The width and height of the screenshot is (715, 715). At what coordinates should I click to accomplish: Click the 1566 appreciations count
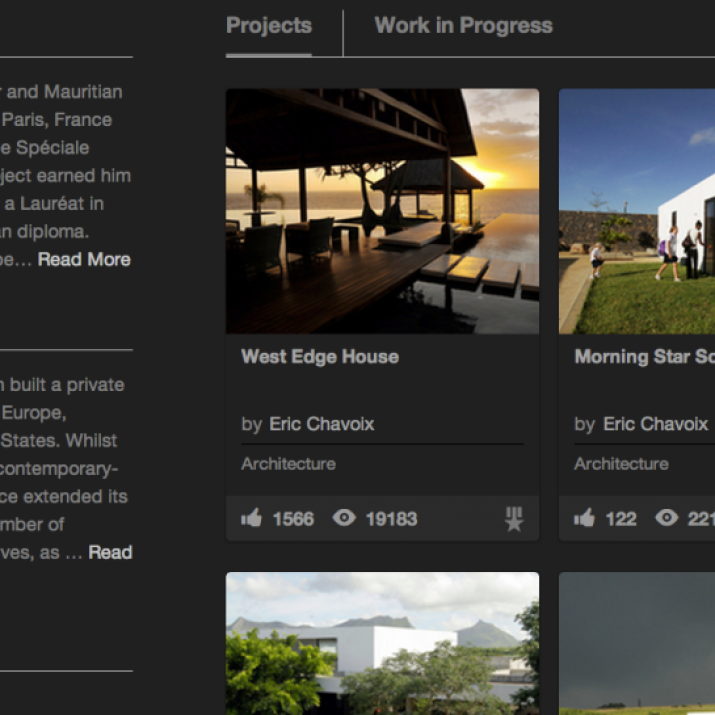(293, 519)
